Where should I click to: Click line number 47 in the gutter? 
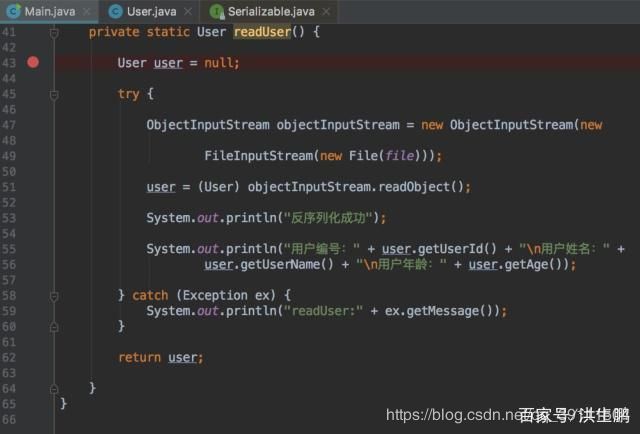(x=9, y=125)
